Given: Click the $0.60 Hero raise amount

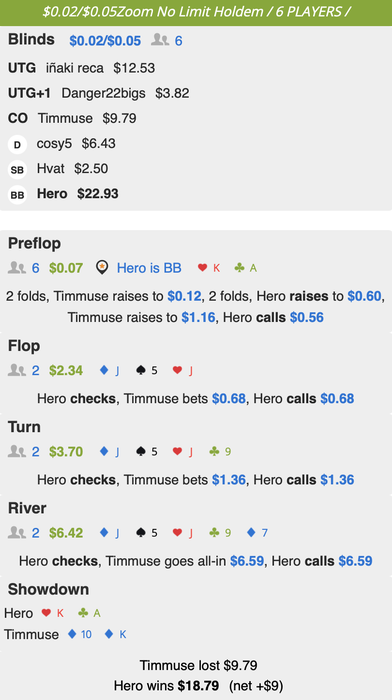Looking at the screenshot, I should [365, 296].
